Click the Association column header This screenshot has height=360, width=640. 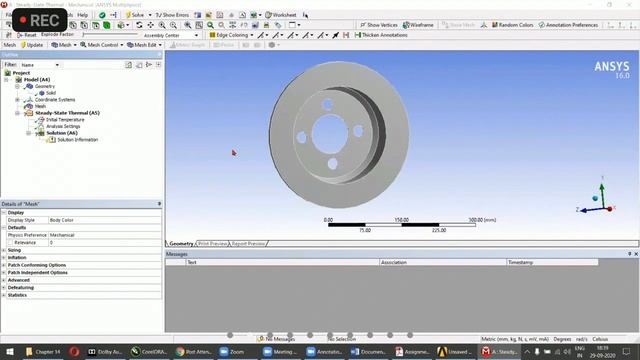(443, 262)
